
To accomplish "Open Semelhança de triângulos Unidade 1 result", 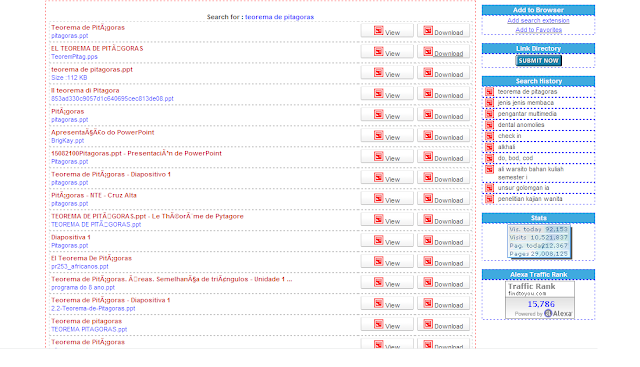I will (171, 279).
